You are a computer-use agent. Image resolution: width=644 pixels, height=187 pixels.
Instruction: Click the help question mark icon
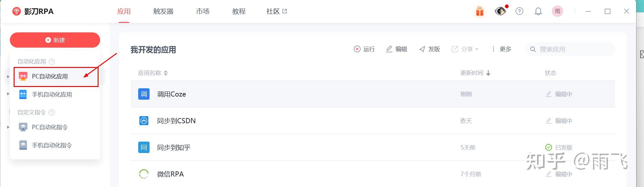click(x=519, y=11)
